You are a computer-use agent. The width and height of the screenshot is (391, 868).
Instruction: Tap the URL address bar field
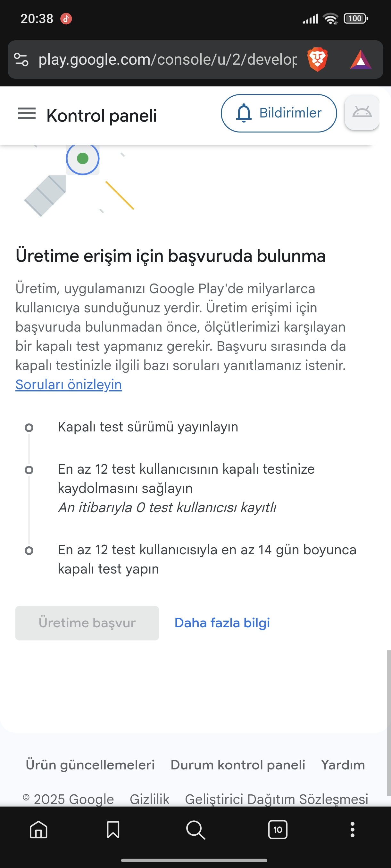(x=168, y=60)
